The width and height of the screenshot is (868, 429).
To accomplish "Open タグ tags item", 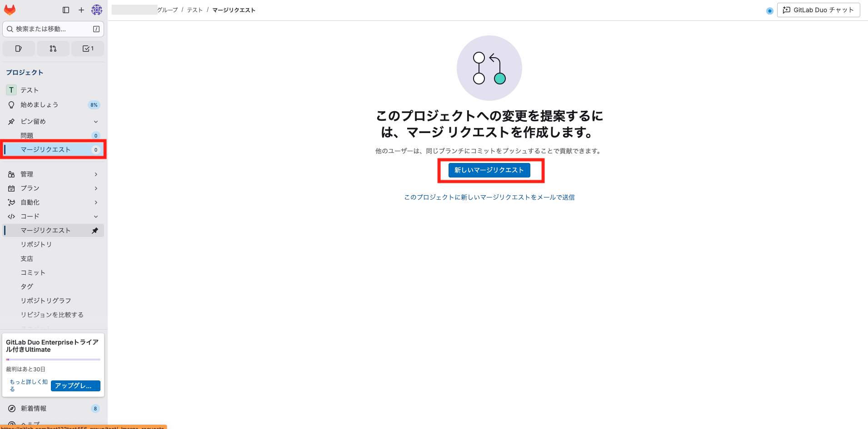I will (53, 287).
